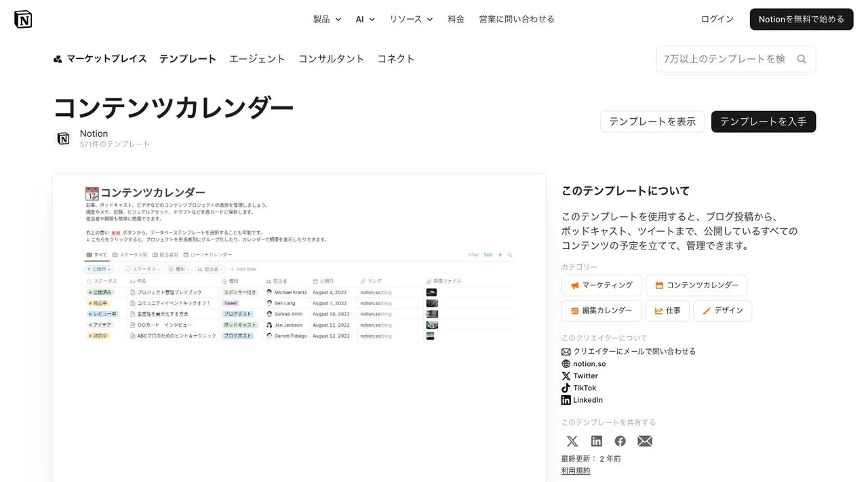The image size is (868, 482).
Task: Open 営業に問い合わせる link
Action: (517, 19)
